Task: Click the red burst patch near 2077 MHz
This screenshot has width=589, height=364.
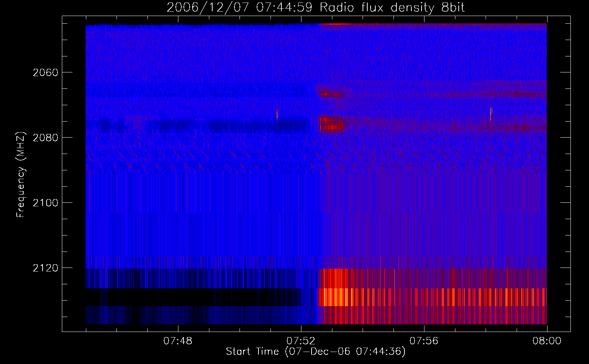Action: [331, 124]
